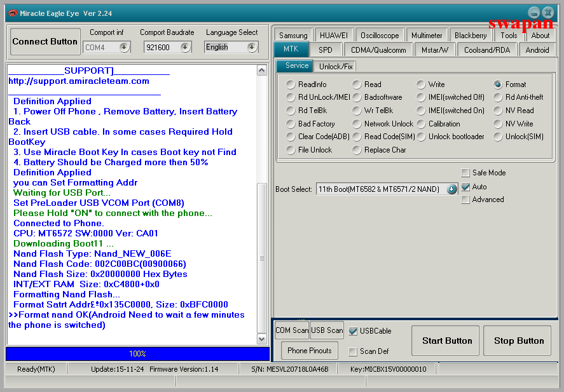Expand the Boot Select dropdown arrow
Screen dimensions: 564x392
[452, 189]
